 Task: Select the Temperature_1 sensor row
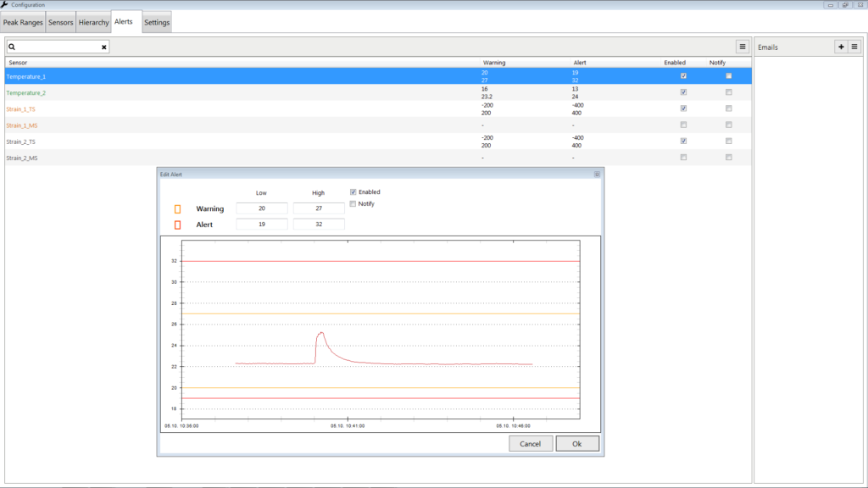(378, 76)
